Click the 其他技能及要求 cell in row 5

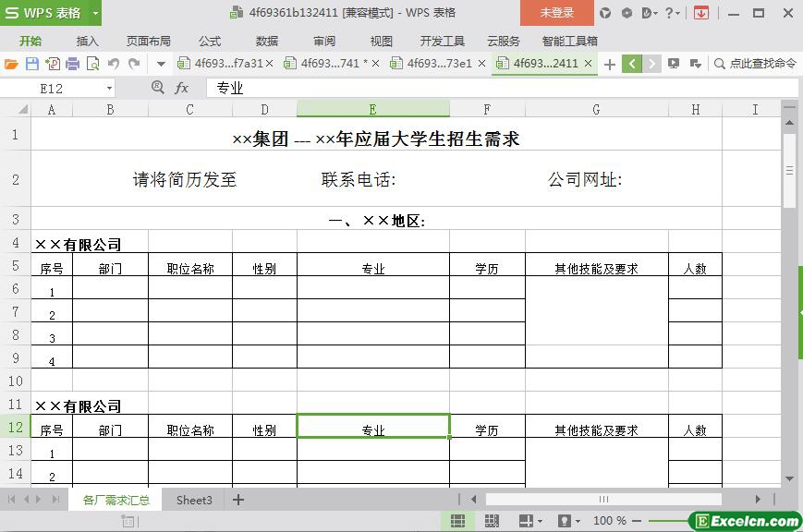point(597,265)
